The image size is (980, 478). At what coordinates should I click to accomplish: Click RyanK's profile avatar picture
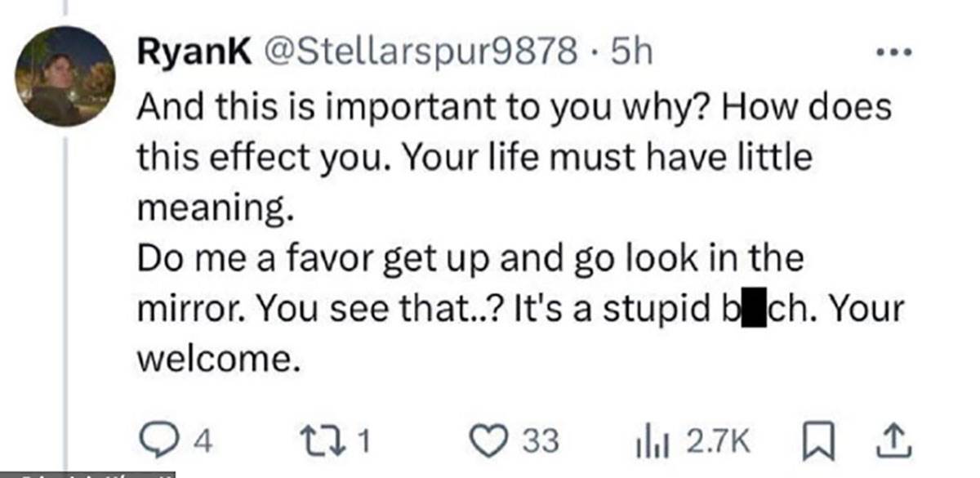(x=67, y=78)
